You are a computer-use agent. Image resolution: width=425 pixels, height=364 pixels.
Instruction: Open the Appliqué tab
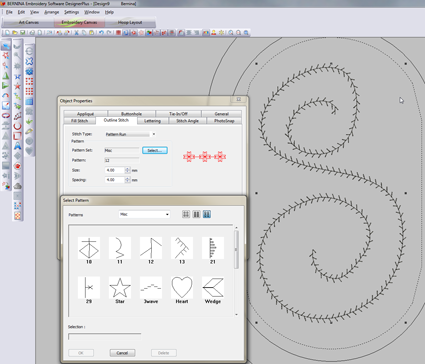tap(85, 114)
